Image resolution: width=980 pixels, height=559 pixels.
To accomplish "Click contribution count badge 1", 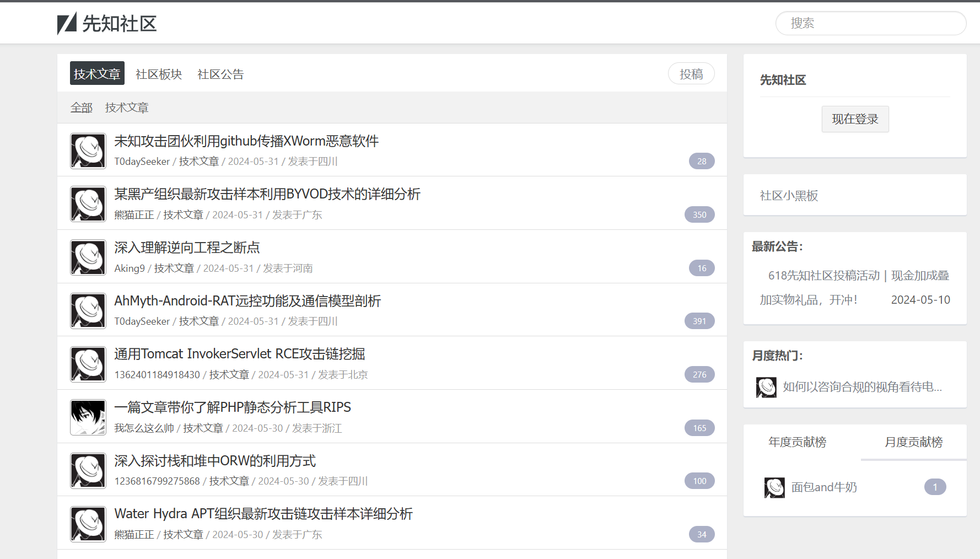I will [935, 487].
